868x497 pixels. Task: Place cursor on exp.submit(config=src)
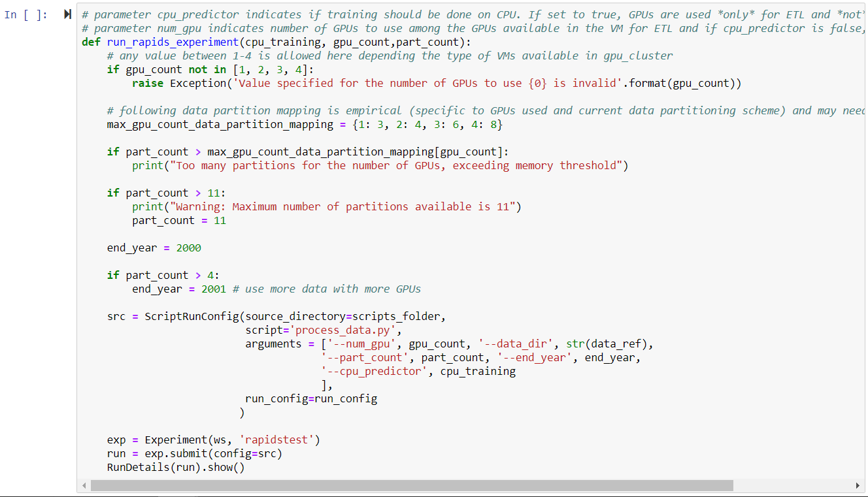point(194,454)
